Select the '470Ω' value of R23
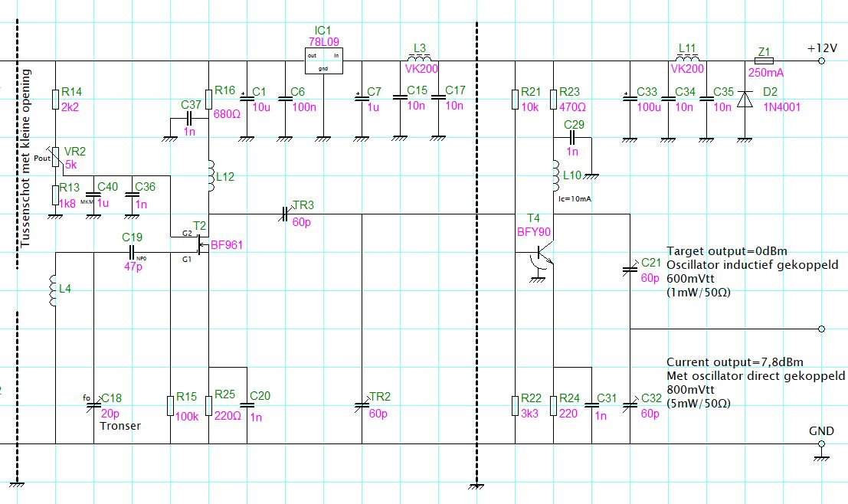The height and width of the screenshot is (504, 848). pos(572,107)
